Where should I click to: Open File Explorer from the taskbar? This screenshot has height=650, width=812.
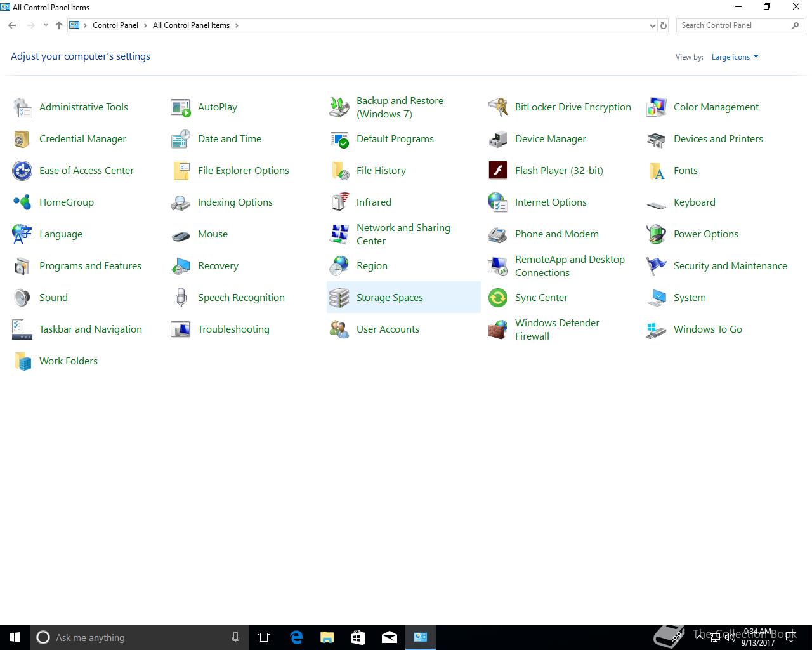(x=327, y=637)
